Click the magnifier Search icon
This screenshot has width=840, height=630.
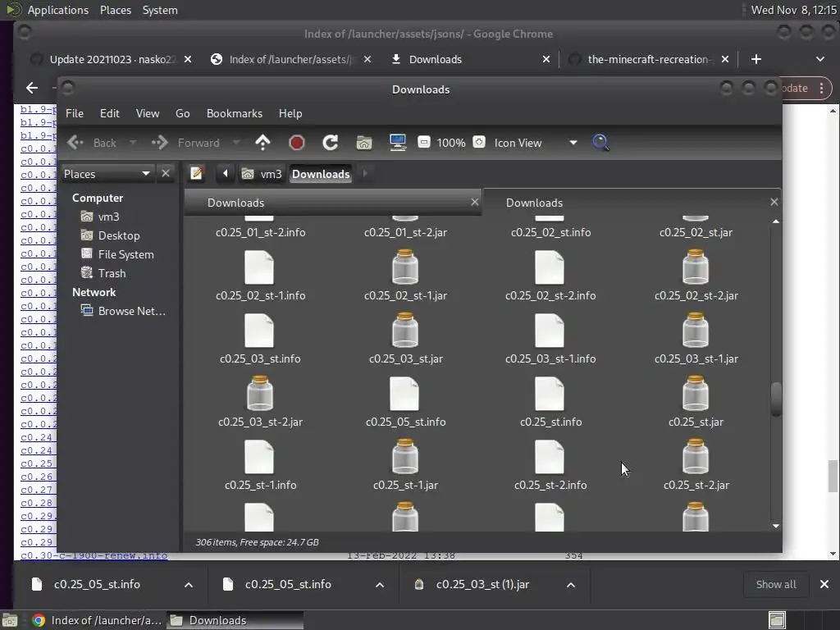click(600, 143)
